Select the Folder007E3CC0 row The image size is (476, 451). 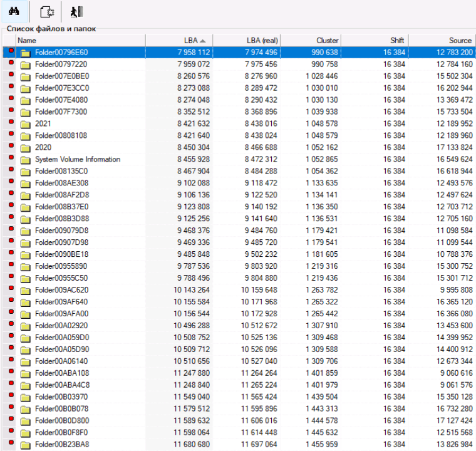pos(62,88)
